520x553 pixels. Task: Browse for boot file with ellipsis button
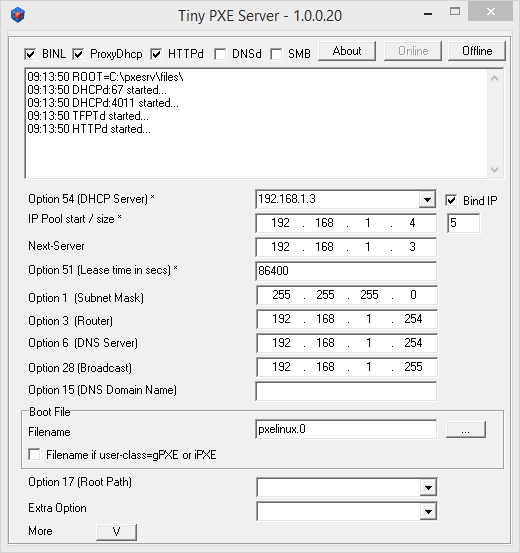[466, 430]
